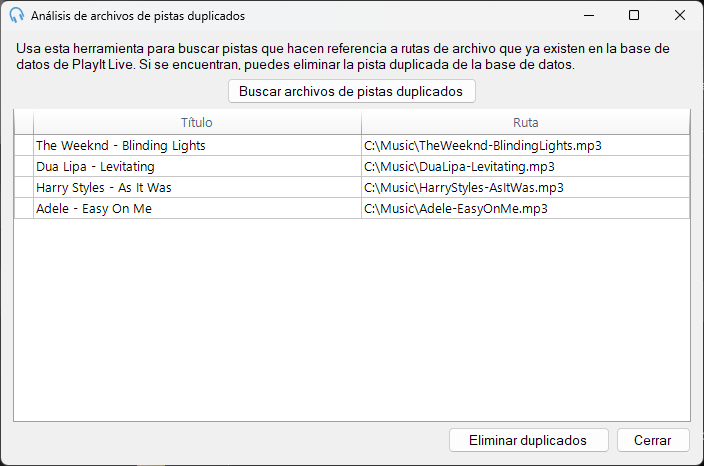Viewport: 704px width, 466px height.
Task: Sort the list by Título column header
Action: [197, 123]
